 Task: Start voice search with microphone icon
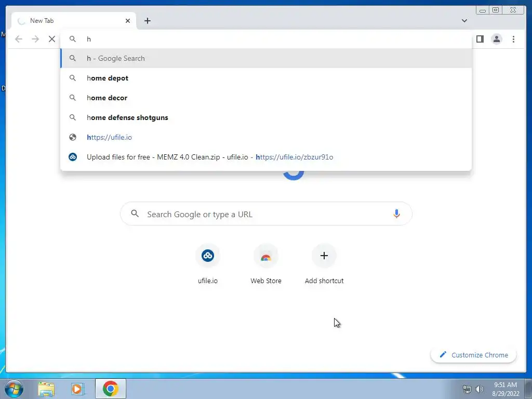(x=396, y=214)
